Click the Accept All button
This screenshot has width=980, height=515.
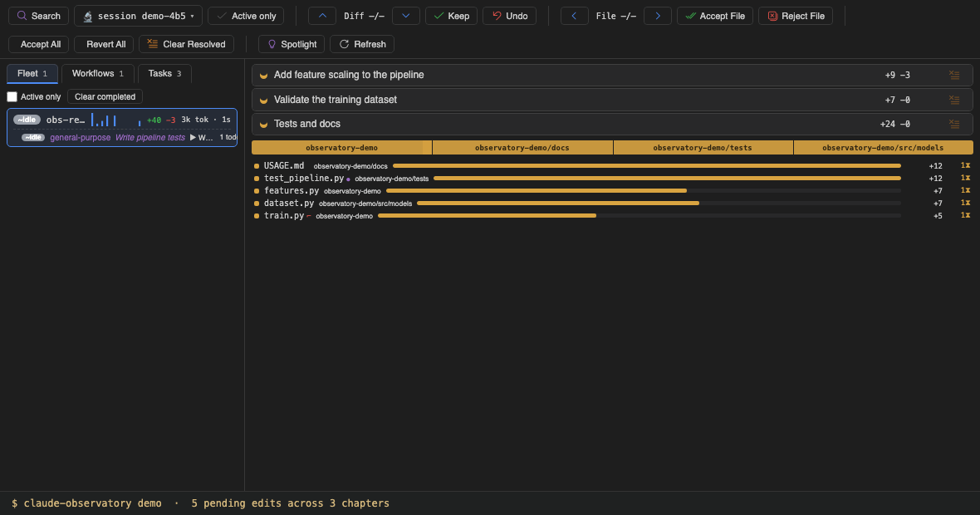coord(39,44)
